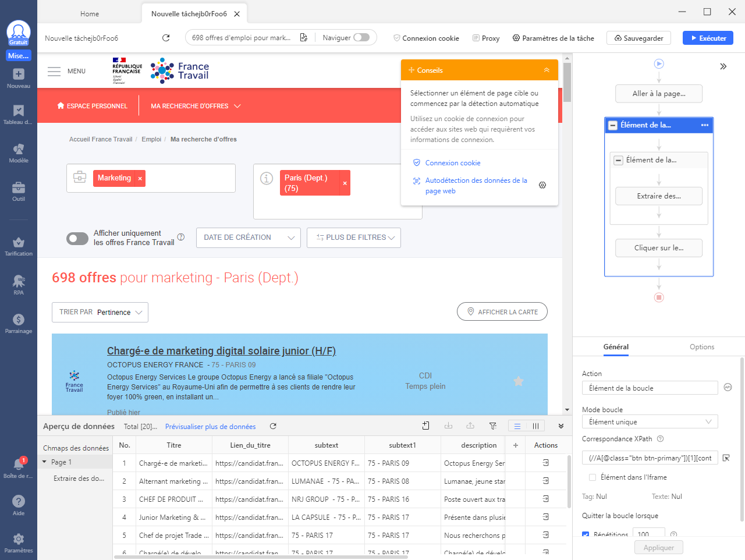
Task: Click Prévisualiser plus de données link
Action: click(x=210, y=427)
